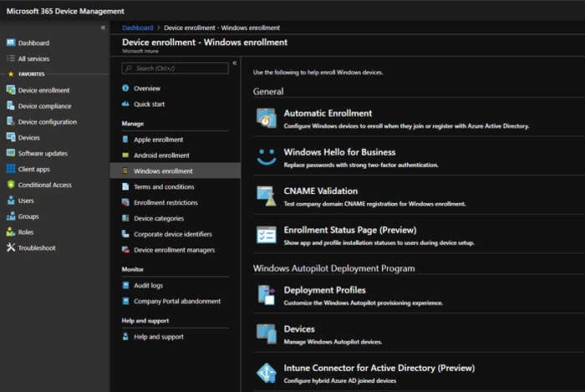Click Android enrollment icon

tap(125, 155)
